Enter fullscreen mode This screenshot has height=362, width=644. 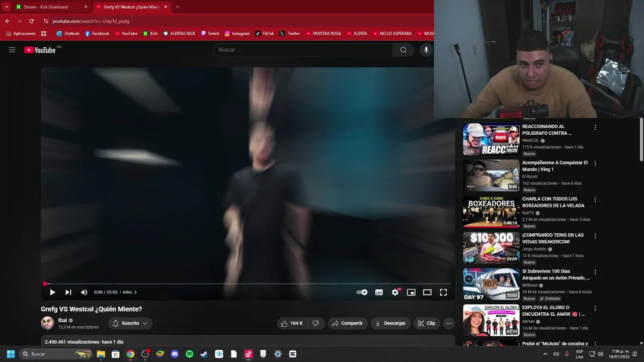[443, 292]
